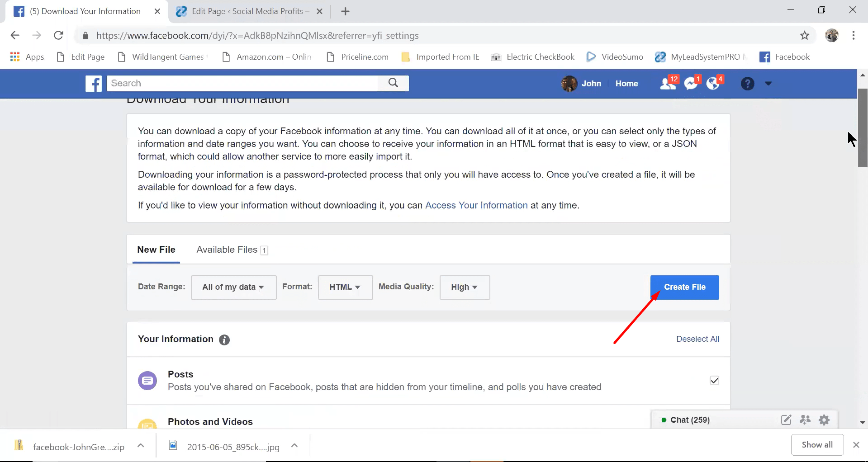Screen dimensions: 868x462
Task: Click the scrollbar up arrow
Action: pyautogui.click(x=863, y=75)
